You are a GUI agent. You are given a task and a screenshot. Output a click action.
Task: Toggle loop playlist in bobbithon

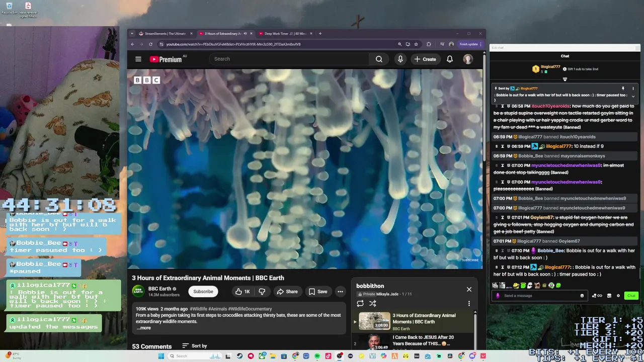(360, 303)
